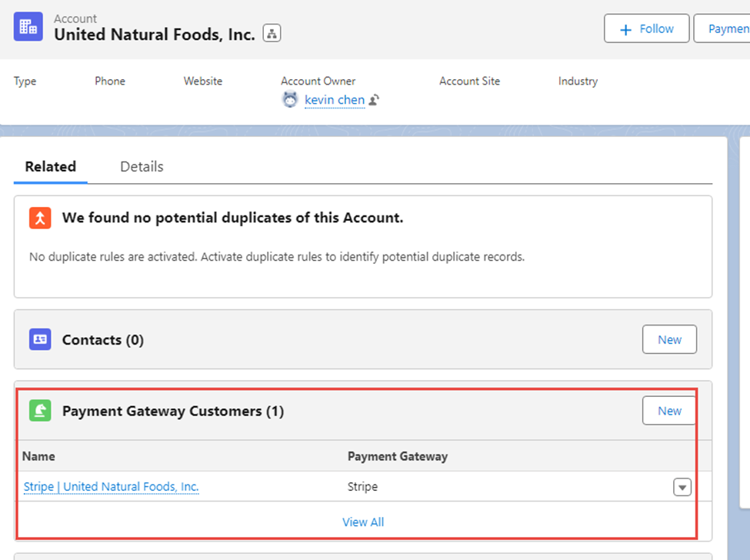This screenshot has height=560, width=750.
Task: Switch to the Details tab
Action: [x=142, y=166]
